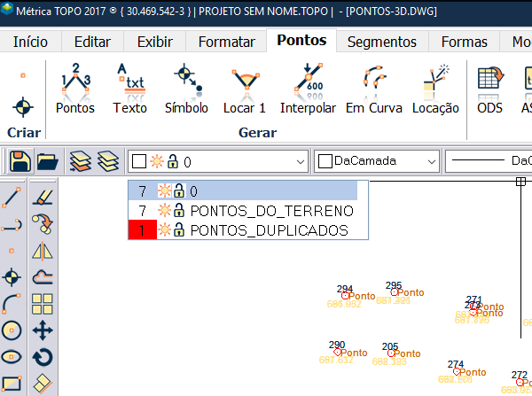Screen dimensions: 532x396
Task: Open the line type dropdown
Action: [x=488, y=161]
